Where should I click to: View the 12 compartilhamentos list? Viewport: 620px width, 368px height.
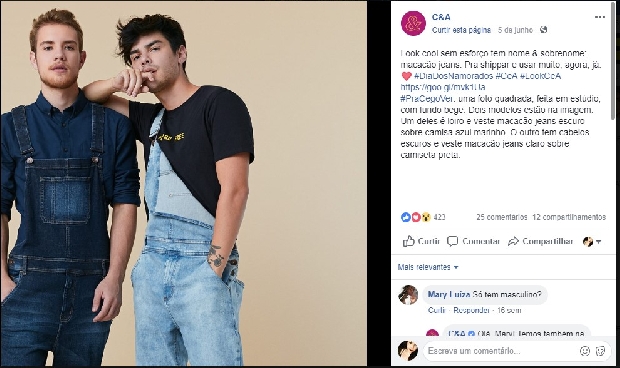[569, 217]
